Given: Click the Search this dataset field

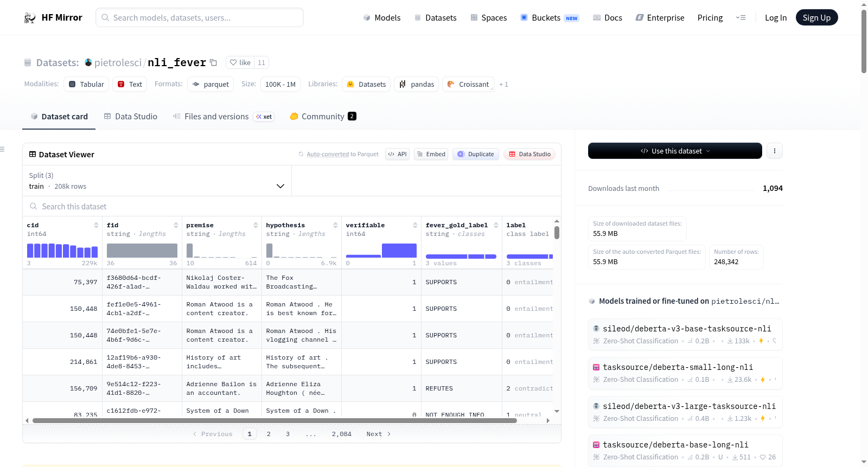Looking at the screenshot, I should click(292, 207).
